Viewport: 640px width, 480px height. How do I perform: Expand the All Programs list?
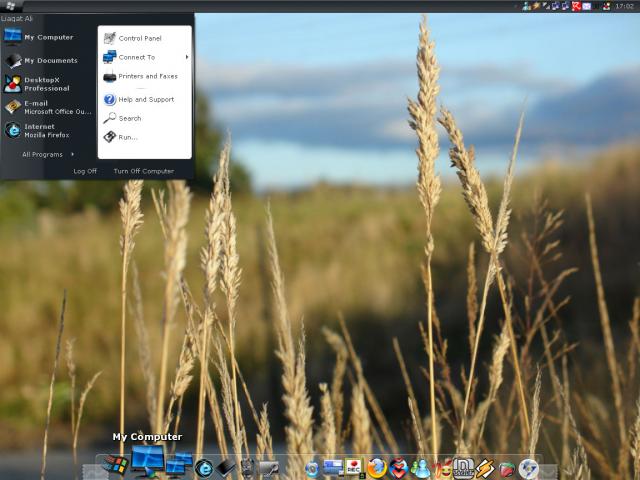pos(48,154)
